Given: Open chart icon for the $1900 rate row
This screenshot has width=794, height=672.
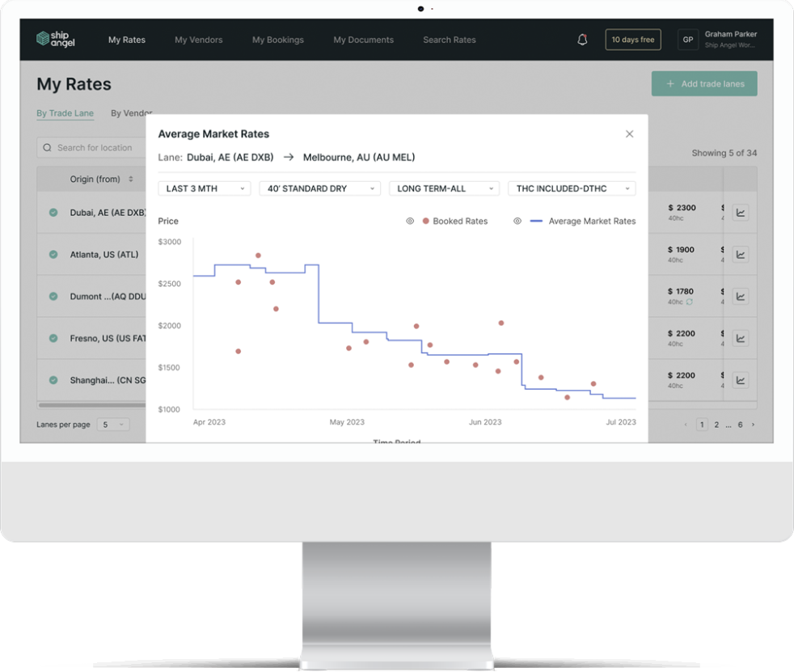Looking at the screenshot, I should pos(740,255).
